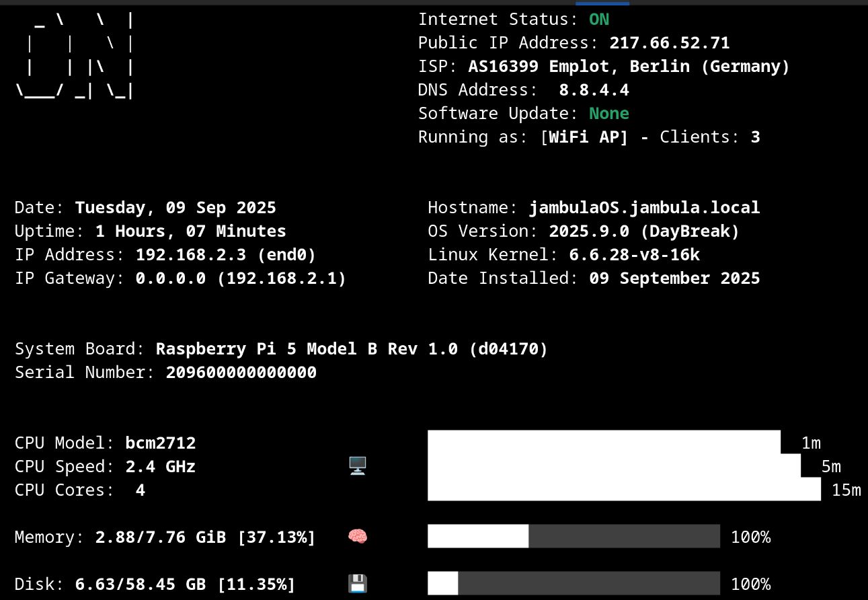
Task: Click the 1m CPU load bar
Action: pos(604,442)
